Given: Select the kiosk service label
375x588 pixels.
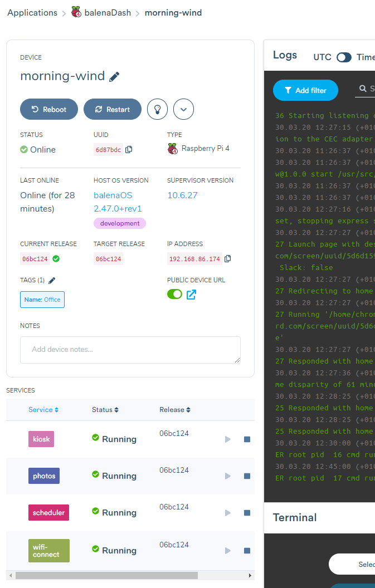Looking at the screenshot, I should coord(41,439).
